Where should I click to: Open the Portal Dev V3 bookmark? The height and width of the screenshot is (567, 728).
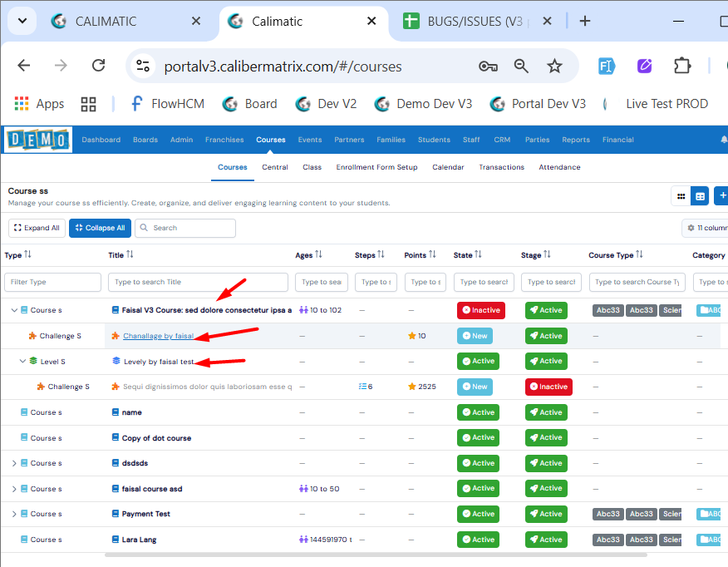(539, 104)
